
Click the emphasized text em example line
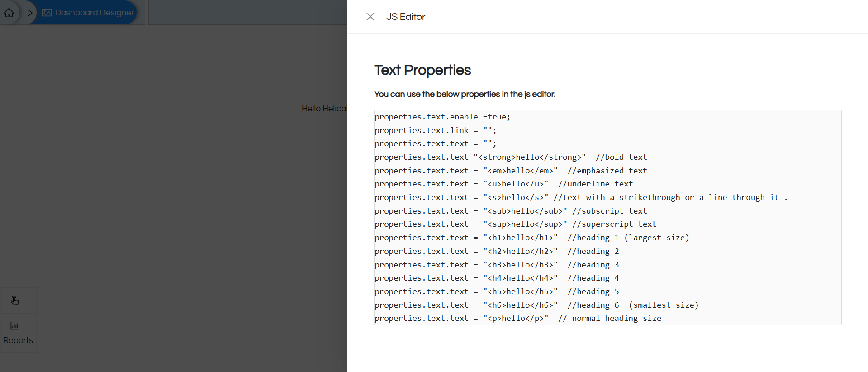[511, 171]
